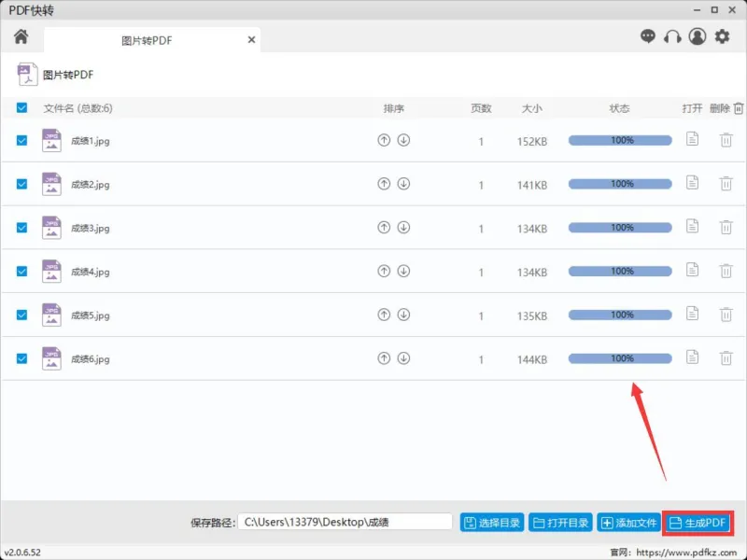The height and width of the screenshot is (560, 747).
Task: Uncheck the 成绩1.jpg checkbox
Action: click(21, 141)
